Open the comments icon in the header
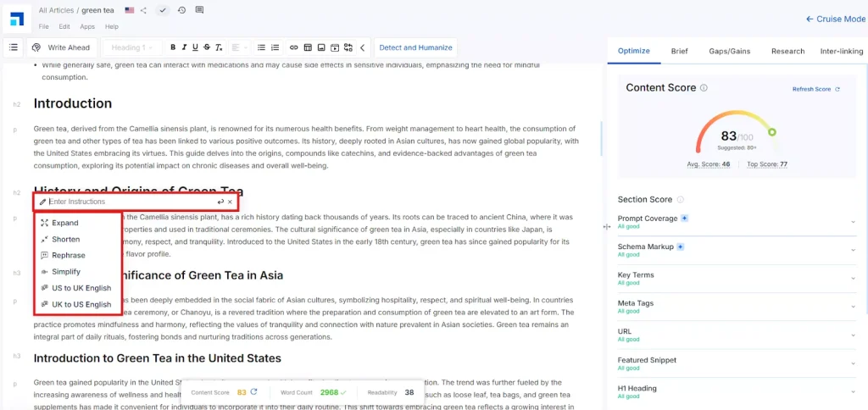 click(199, 10)
